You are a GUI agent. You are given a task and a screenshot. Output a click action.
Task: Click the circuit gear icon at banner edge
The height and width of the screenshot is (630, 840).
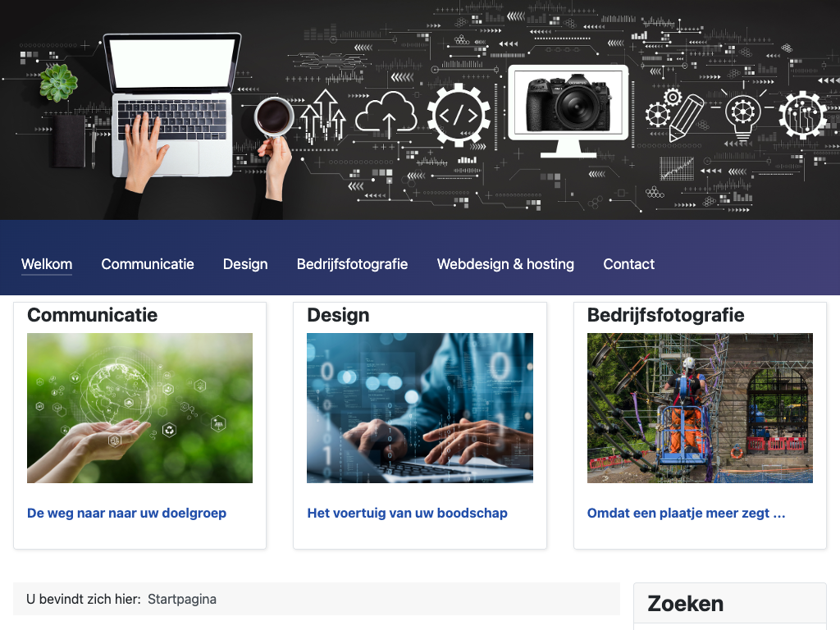[802, 115]
